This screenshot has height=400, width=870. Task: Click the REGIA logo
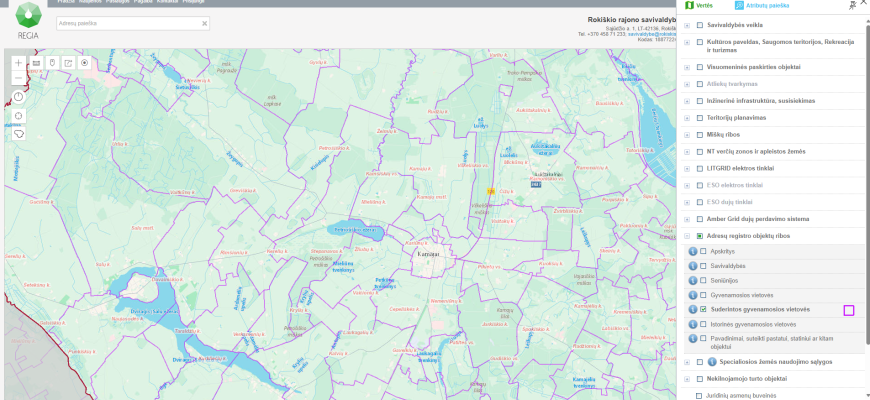27,21
